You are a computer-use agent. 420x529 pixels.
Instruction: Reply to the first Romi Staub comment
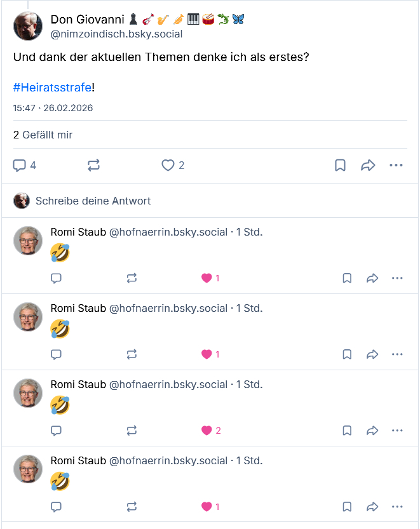pyautogui.click(x=56, y=278)
